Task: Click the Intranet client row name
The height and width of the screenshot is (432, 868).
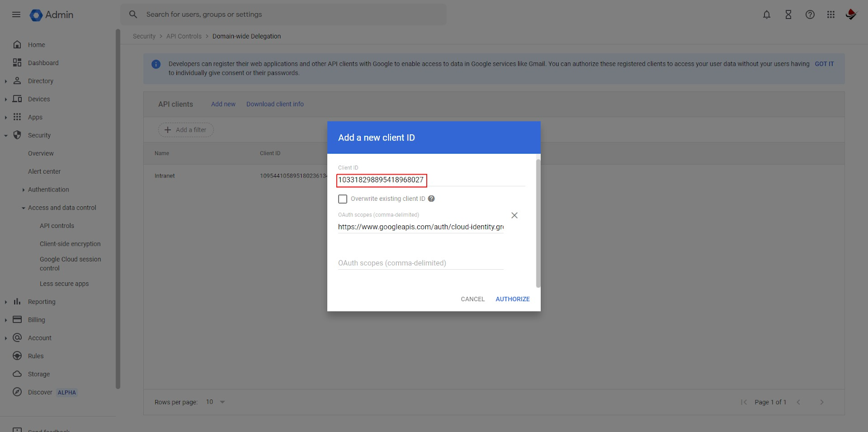Action: pyautogui.click(x=164, y=176)
